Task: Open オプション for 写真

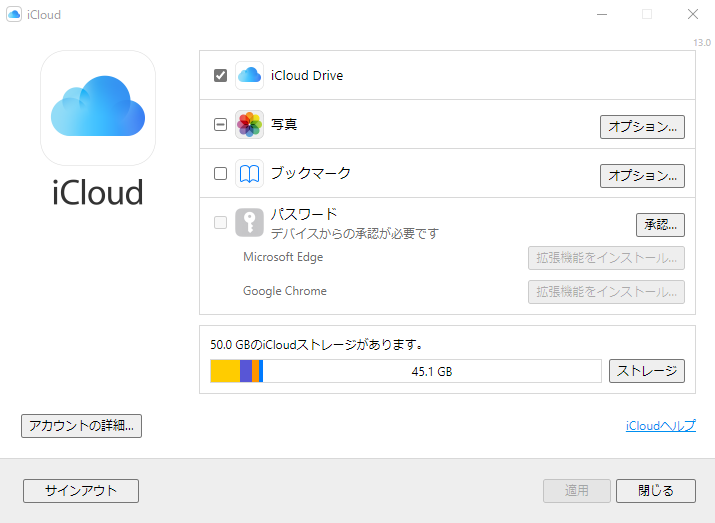Action: coord(642,127)
